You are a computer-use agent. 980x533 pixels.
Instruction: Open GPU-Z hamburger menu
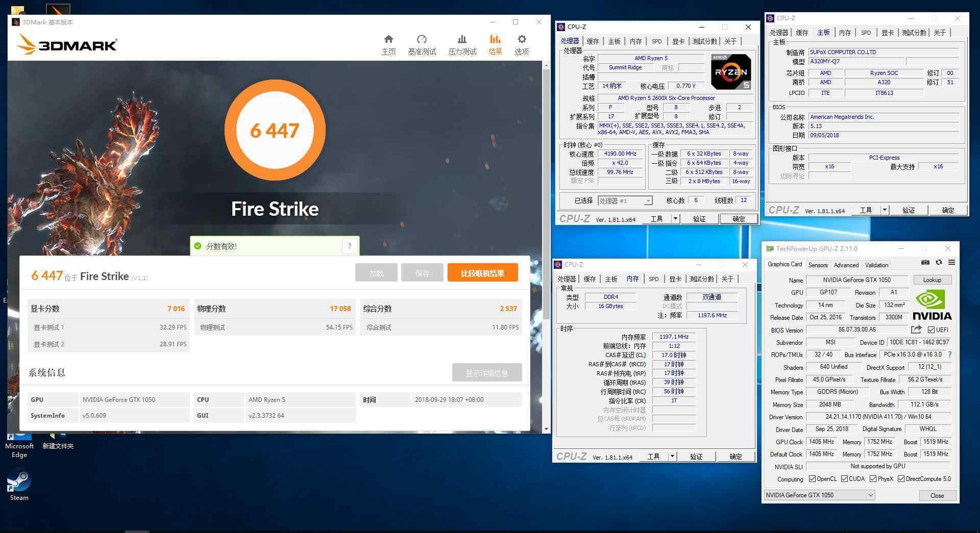pyautogui.click(x=951, y=262)
